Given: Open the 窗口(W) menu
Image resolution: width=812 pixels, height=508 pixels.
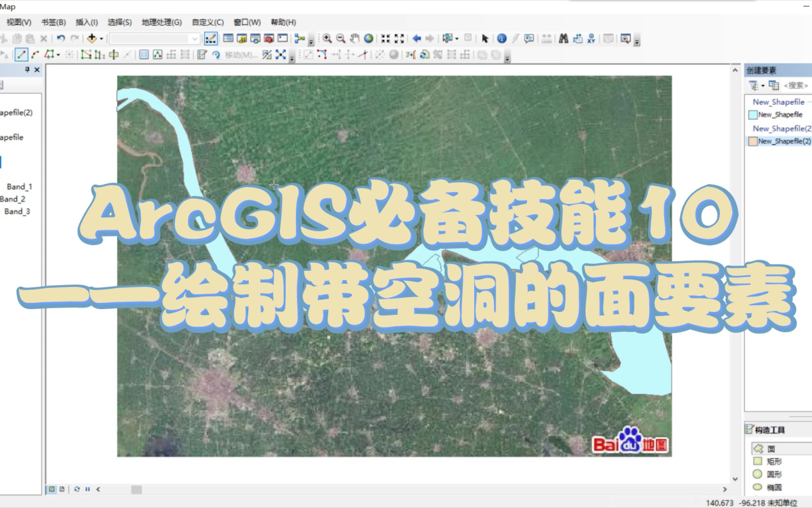Looking at the screenshot, I should coord(248,22).
